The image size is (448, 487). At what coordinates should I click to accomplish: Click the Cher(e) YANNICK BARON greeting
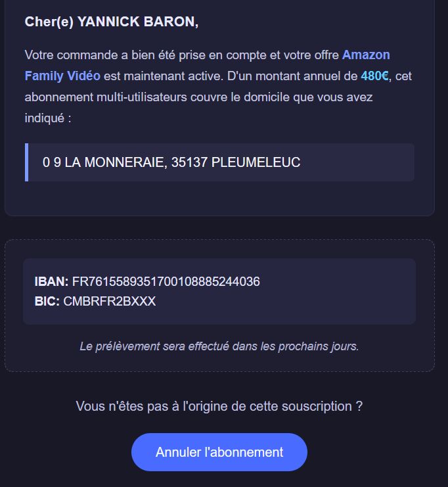coord(112,22)
